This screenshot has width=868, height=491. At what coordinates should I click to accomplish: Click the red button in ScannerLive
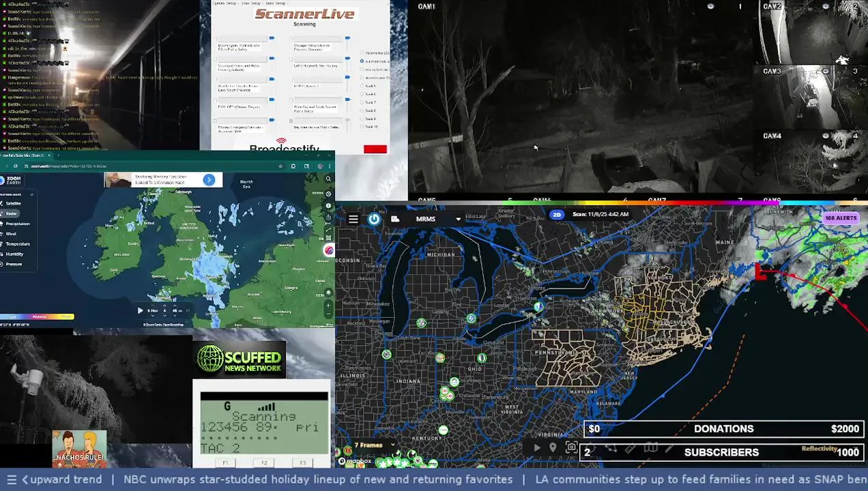coord(375,149)
